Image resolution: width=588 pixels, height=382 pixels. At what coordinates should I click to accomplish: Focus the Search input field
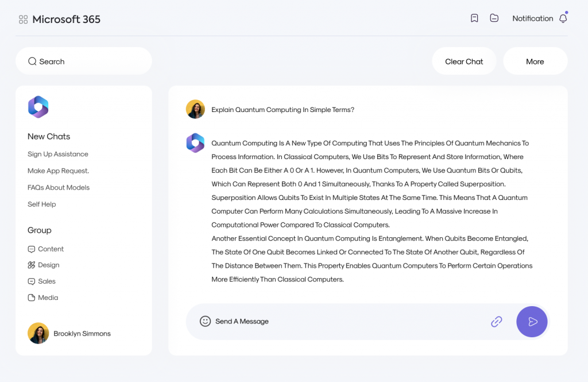(84, 61)
